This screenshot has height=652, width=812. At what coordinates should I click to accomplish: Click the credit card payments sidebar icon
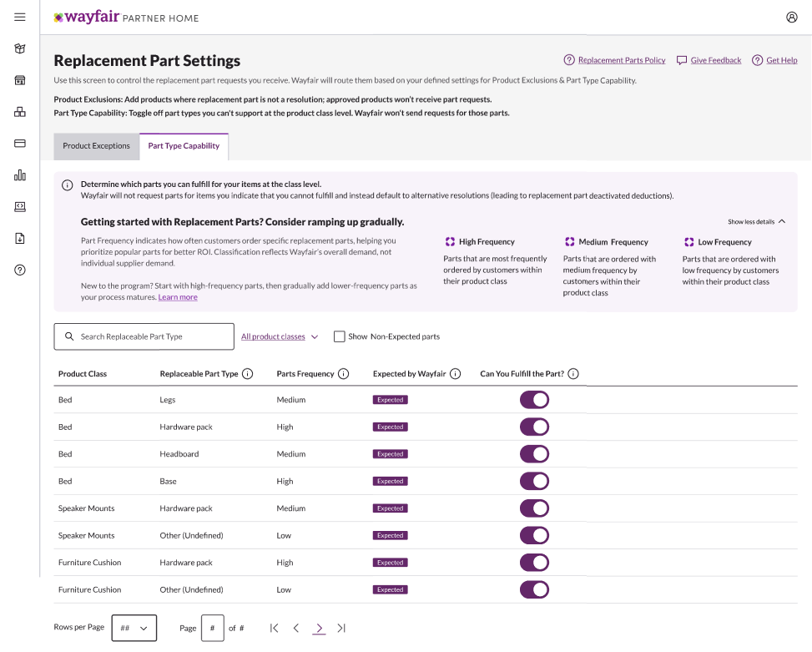pyautogui.click(x=20, y=143)
